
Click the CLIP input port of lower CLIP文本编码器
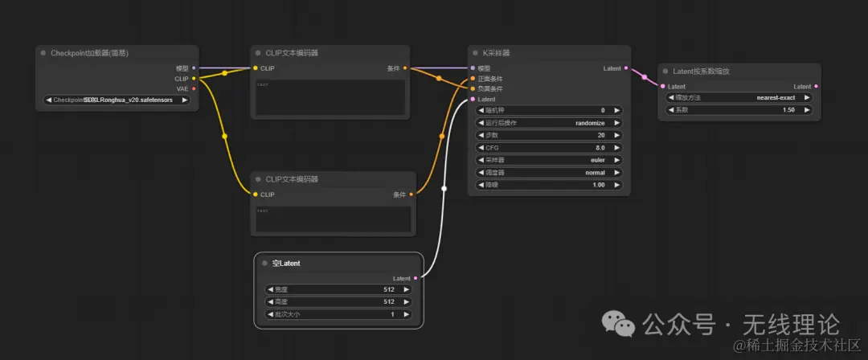(x=255, y=194)
